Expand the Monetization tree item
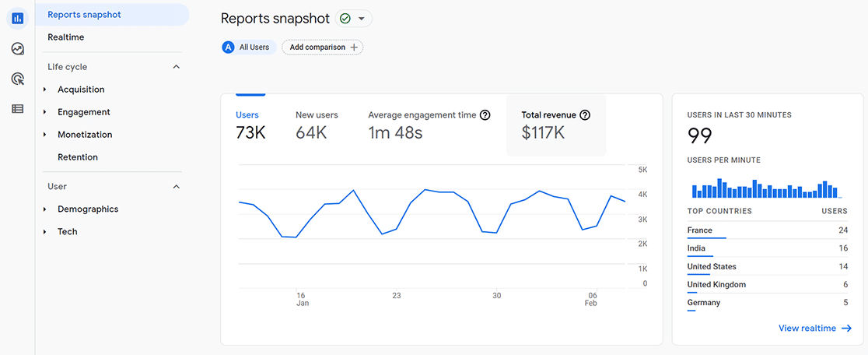Screen dimensions: 868x355 coord(45,135)
